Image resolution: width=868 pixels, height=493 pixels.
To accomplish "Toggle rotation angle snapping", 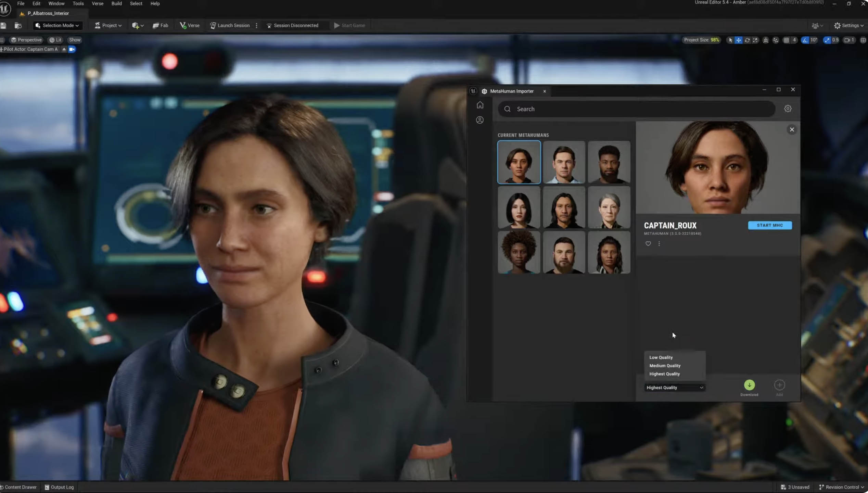I will [x=805, y=40].
